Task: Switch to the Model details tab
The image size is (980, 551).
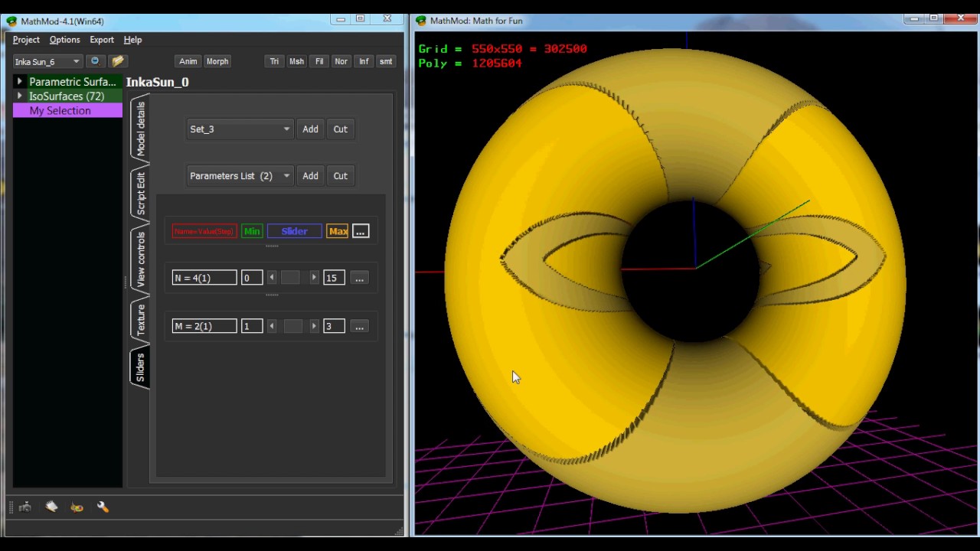Action: (x=140, y=129)
